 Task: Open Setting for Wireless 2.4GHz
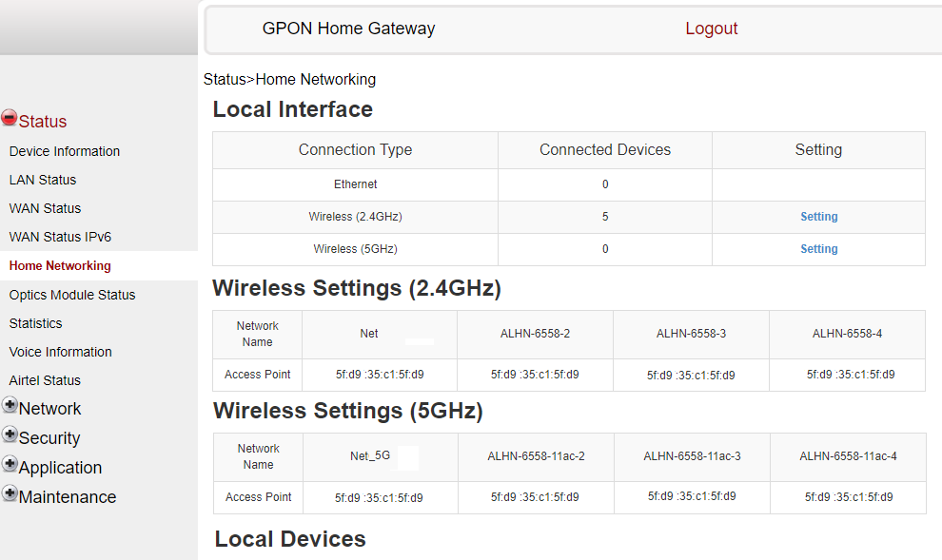(x=818, y=217)
